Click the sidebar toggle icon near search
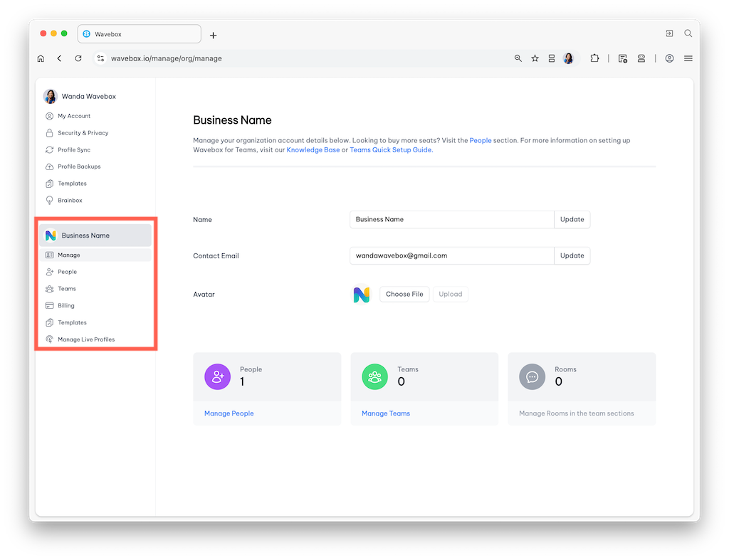The width and height of the screenshot is (729, 560). click(x=669, y=33)
